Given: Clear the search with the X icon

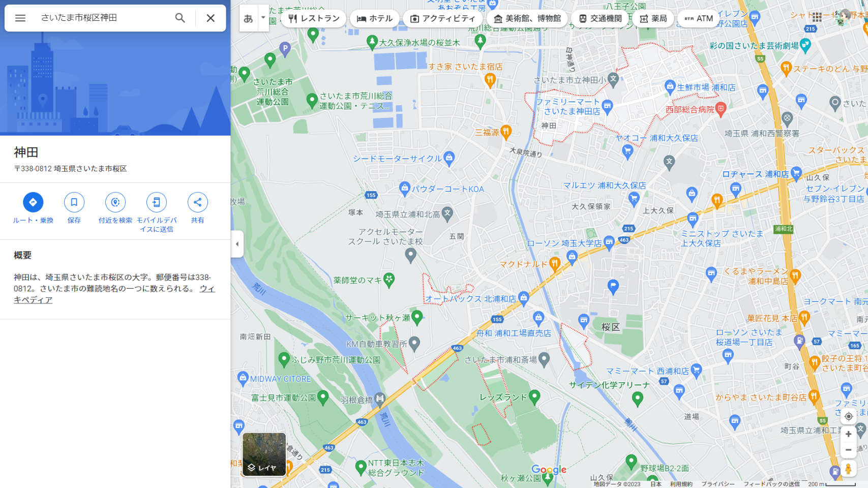Looking at the screenshot, I should point(211,18).
